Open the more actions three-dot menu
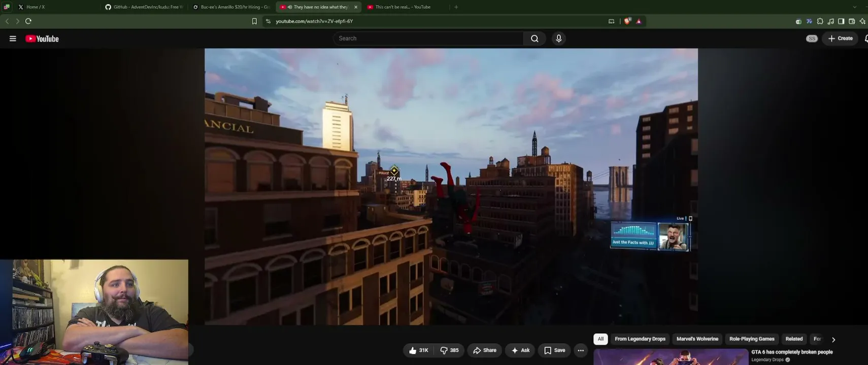This screenshot has height=365, width=868. [581, 350]
